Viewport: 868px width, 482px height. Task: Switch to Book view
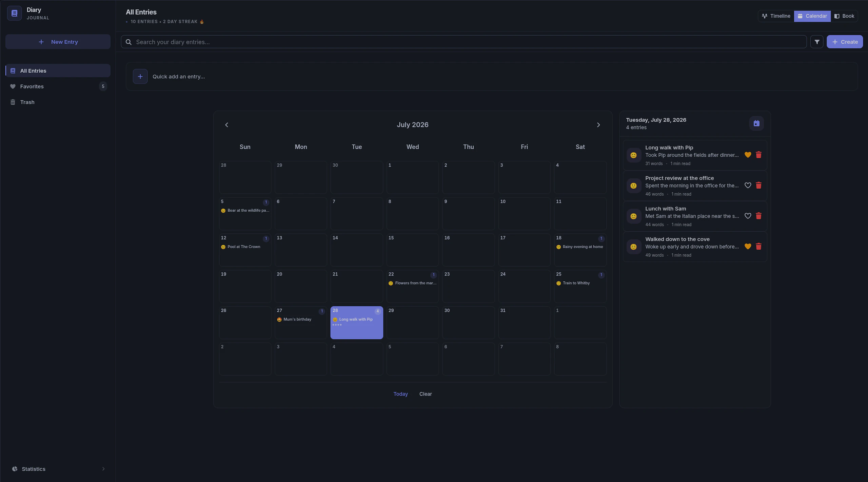[844, 16]
